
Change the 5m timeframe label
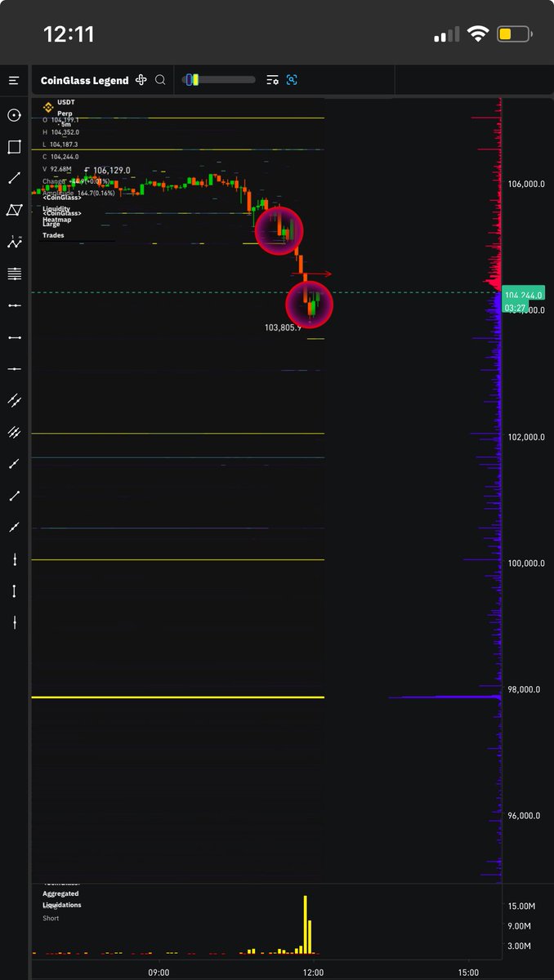65,124
